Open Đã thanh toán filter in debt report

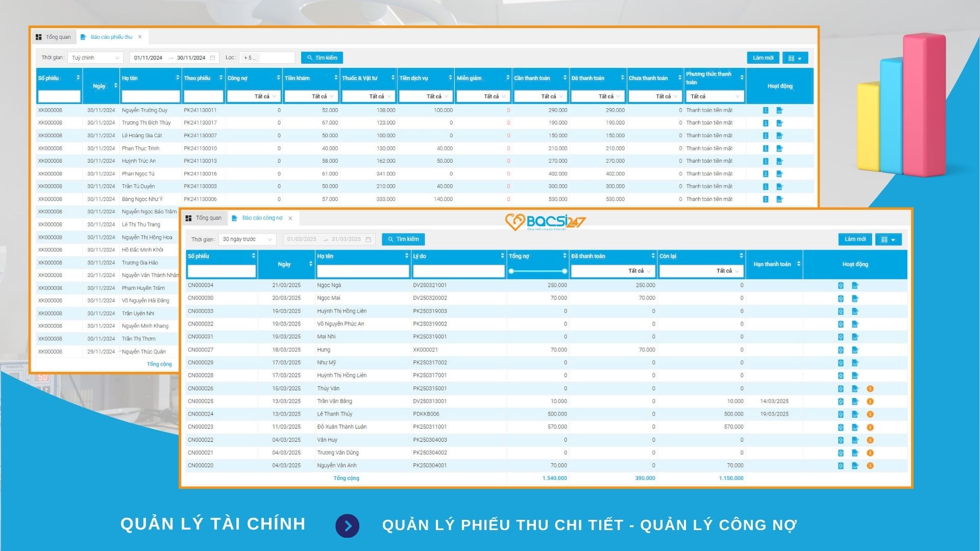(613, 271)
